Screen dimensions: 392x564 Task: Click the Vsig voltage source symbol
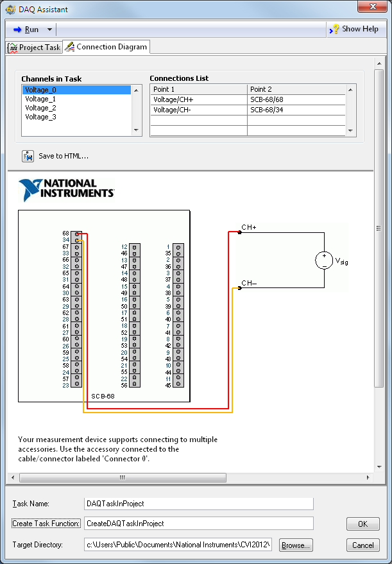click(x=323, y=261)
